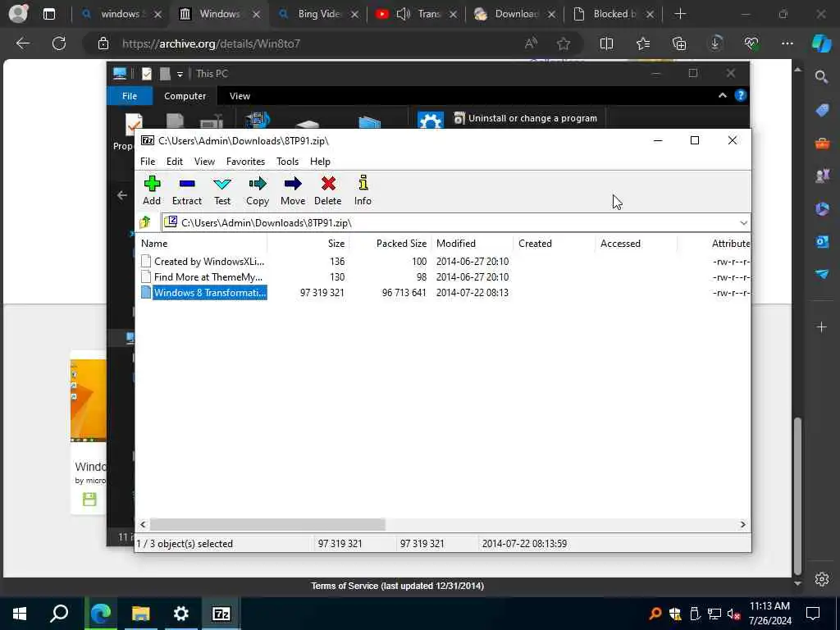840x630 pixels.
Task: Open Edge Collections icon
Action: [x=678, y=44]
